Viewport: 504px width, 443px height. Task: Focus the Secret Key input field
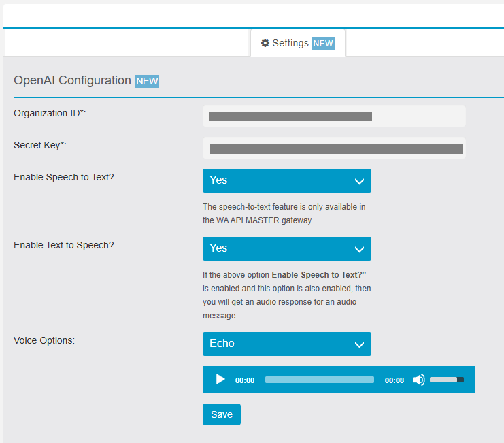(334, 148)
